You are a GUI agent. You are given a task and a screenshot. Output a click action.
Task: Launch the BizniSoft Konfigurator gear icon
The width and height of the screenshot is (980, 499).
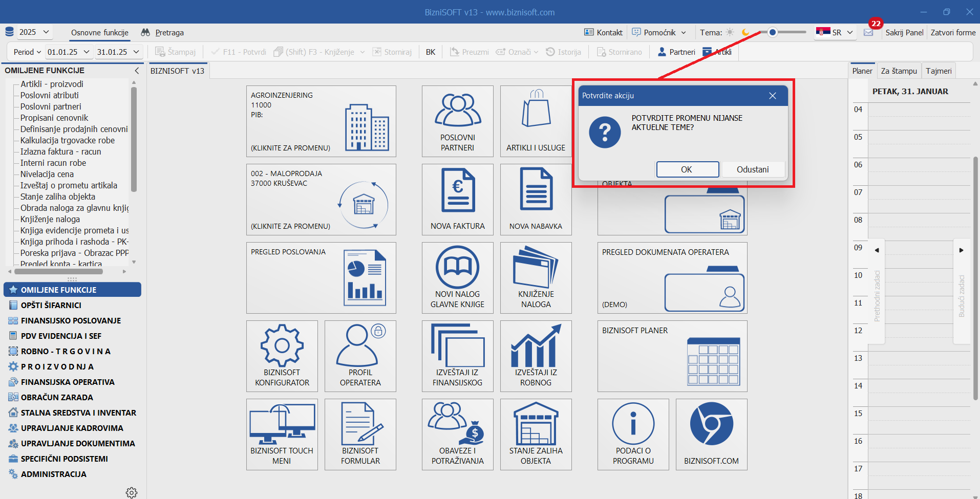282,345
